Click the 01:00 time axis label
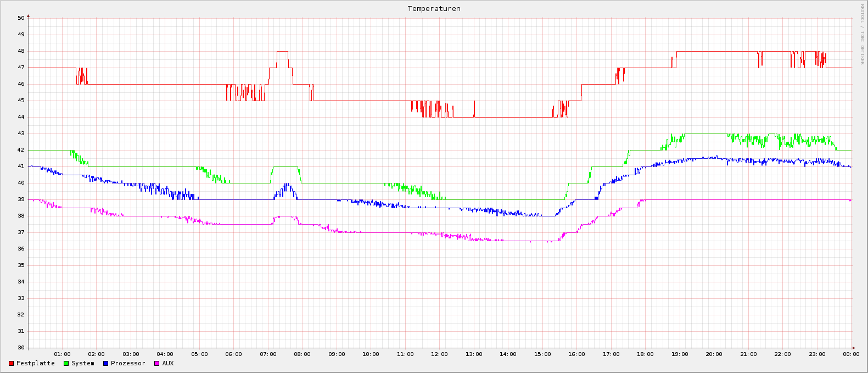This screenshot has height=373, width=868. tap(62, 354)
